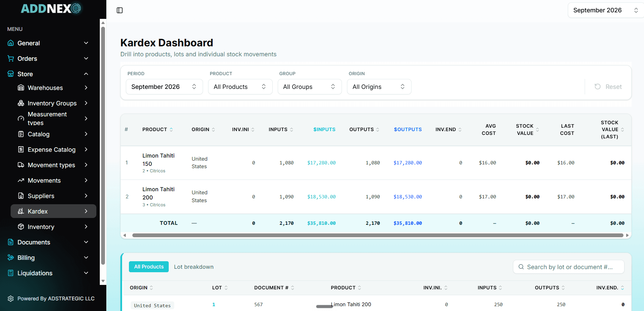Click the General home icon

(11, 43)
